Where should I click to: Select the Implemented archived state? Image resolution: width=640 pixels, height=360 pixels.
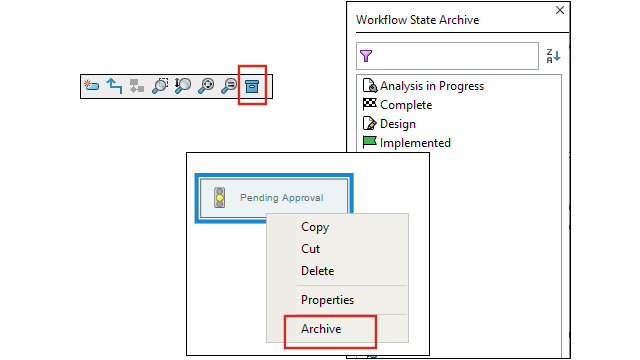coord(407,143)
